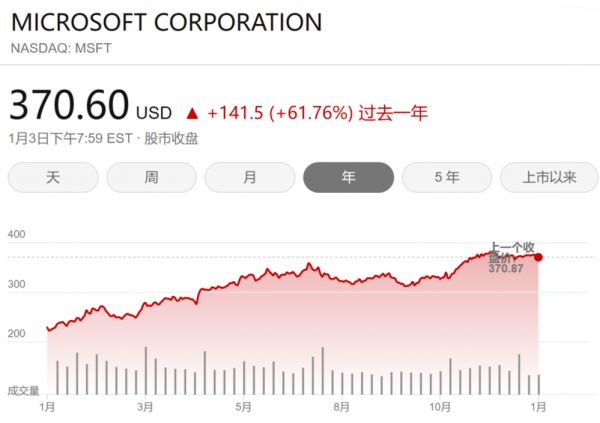
Task: Select the 年 (year) range tab
Action: (x=348, y=178)
